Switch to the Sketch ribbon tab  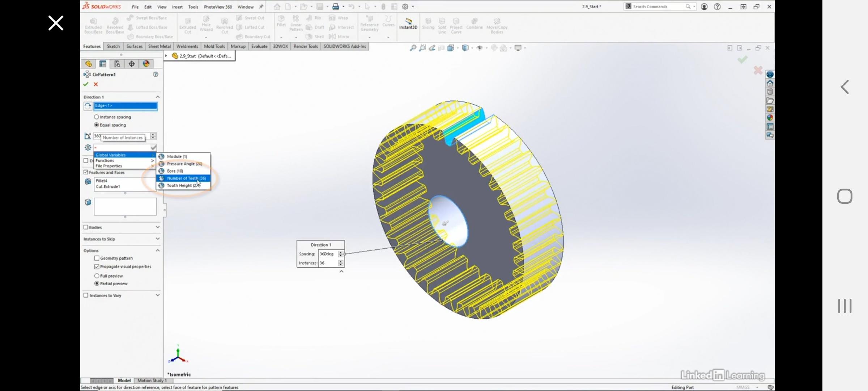click(113, 46)
